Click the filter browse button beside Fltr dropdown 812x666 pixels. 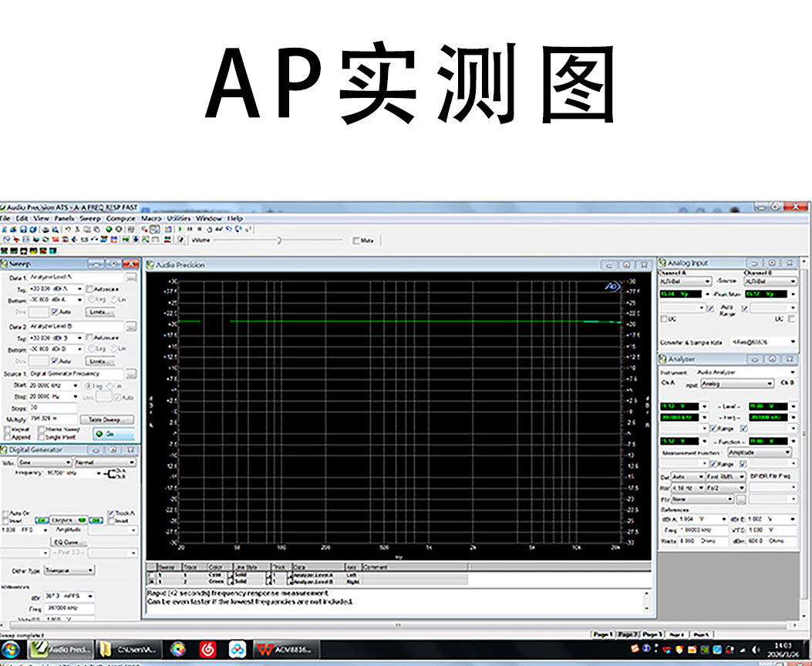(x=741, y=499)
